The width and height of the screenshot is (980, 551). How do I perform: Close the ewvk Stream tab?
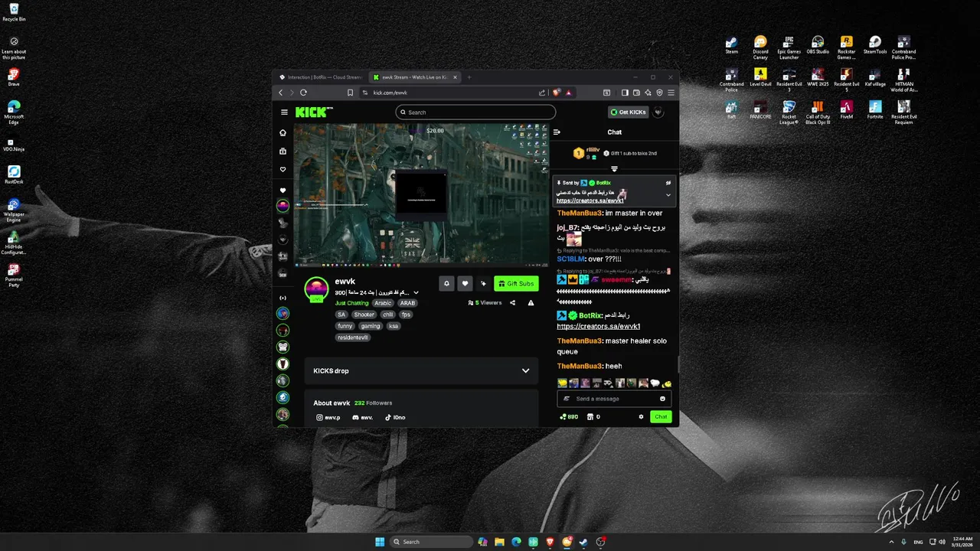click(455, 77)
